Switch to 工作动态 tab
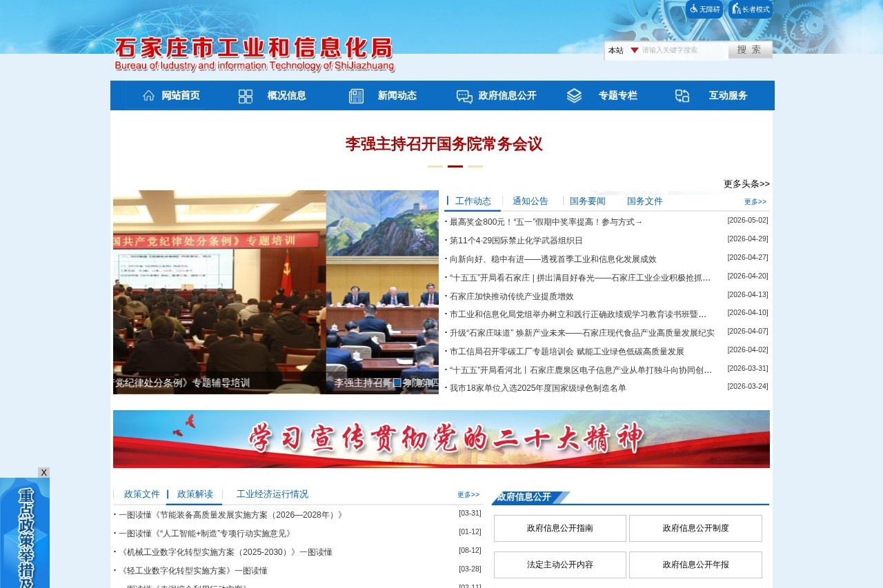Screen dimensions: 883x588 pyautogui.click(x=473, y=201)
